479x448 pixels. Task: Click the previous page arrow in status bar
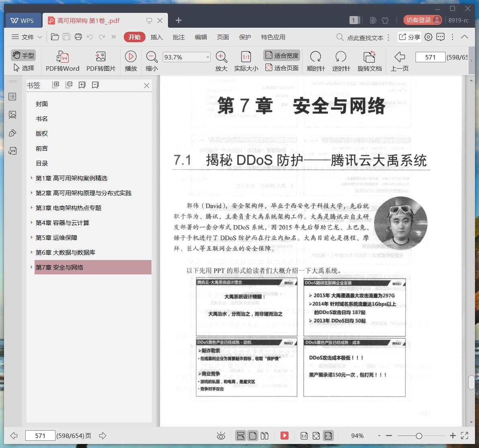[x=14, y=436]
